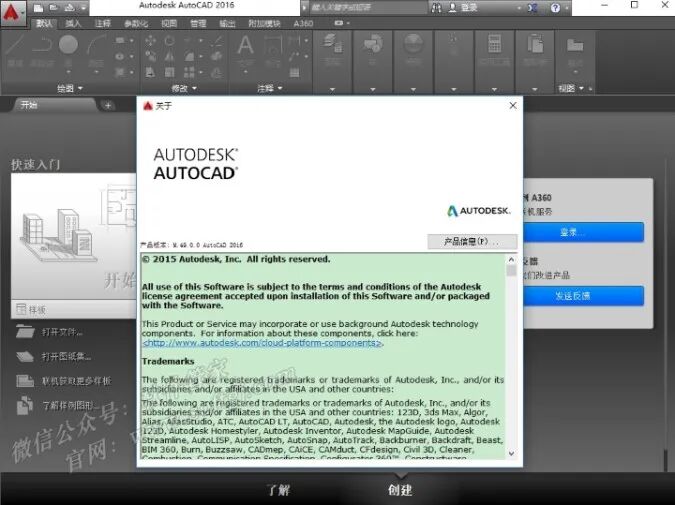
Task: Click the blue 发送反馈 button
Action: 583,296
